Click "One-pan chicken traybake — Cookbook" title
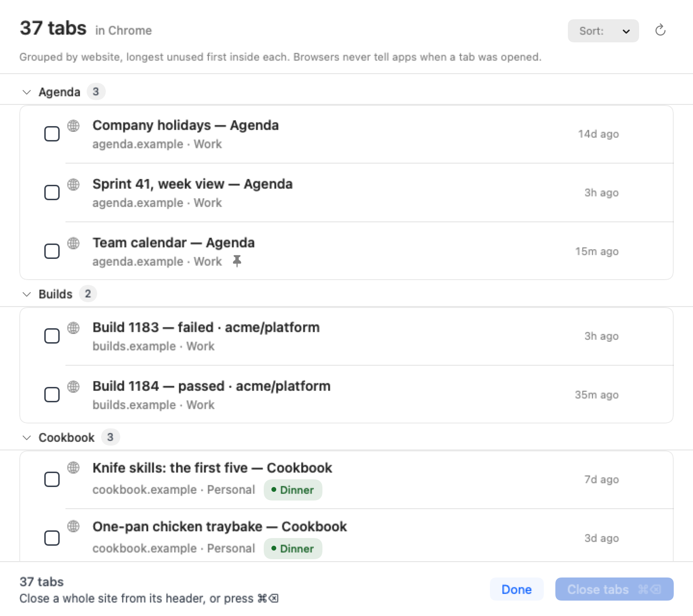Image resolution: width=693 pixels, height=616 pixels. 219,526
